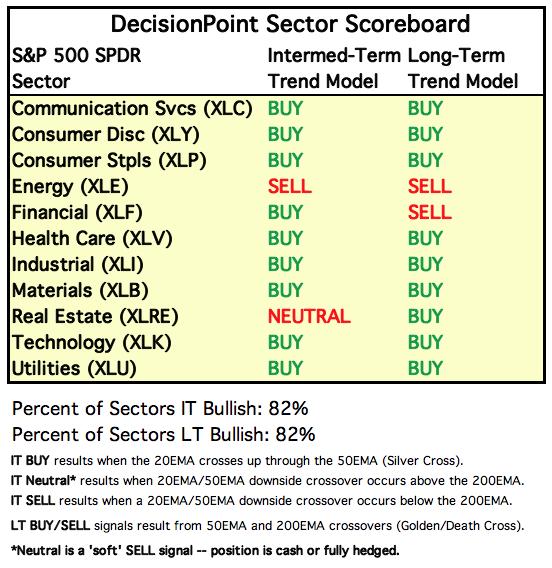Click Percent of Sectors LT Bullish text
The image size is (552, 568).
[163, 434]
